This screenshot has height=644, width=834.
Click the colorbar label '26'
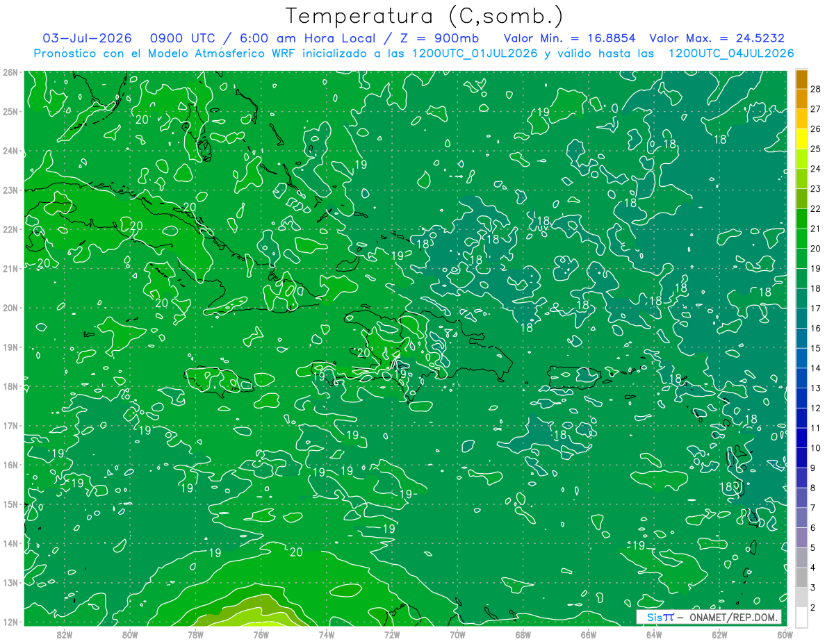[x=816, y=129]
